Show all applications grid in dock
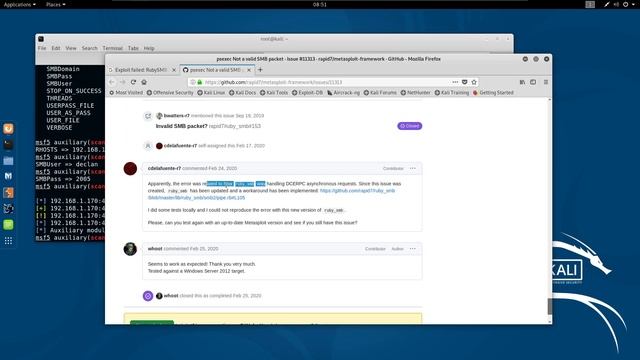This screenshot has height=360, width=640. point(8,241)
